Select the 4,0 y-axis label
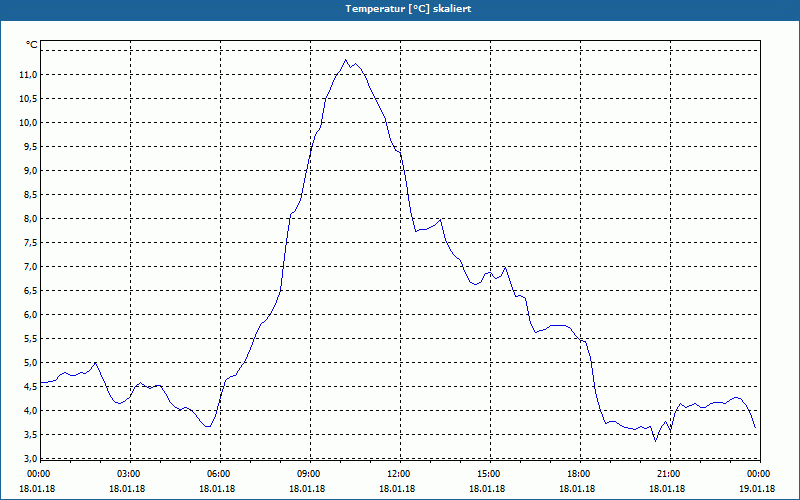 click(30, 410)
